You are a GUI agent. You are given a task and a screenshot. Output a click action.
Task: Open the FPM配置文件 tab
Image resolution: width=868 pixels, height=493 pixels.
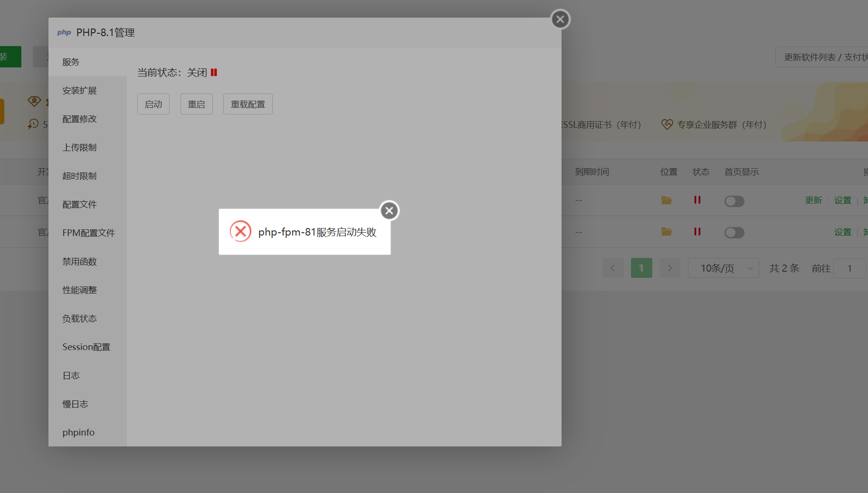[87, 233]
